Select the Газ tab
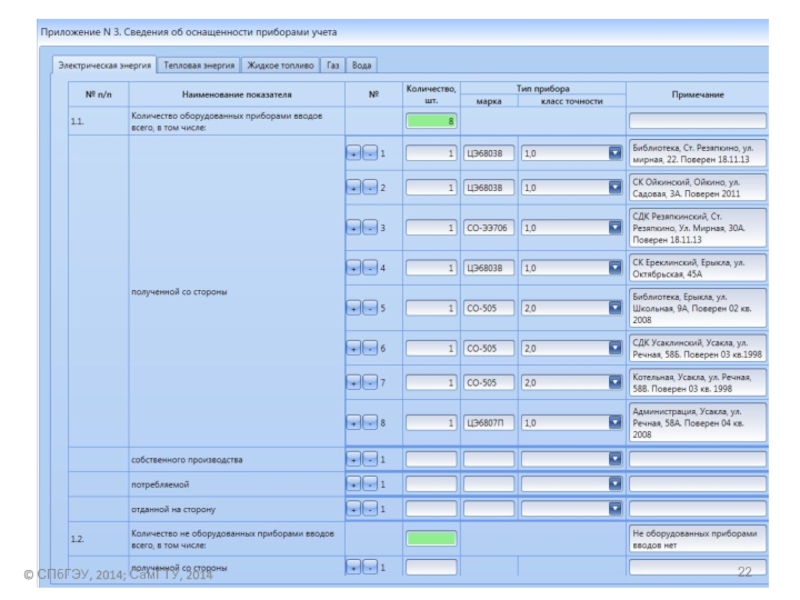800x600 pixels. click(333, 65)
